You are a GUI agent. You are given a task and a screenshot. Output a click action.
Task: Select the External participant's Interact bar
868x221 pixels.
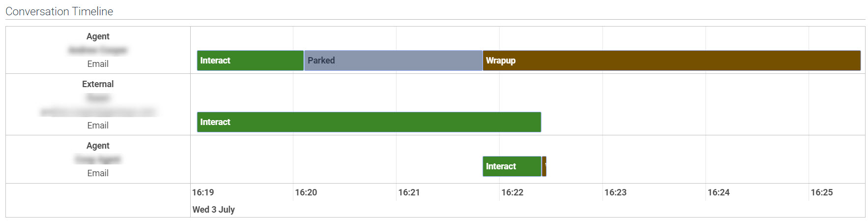[369, 122]
